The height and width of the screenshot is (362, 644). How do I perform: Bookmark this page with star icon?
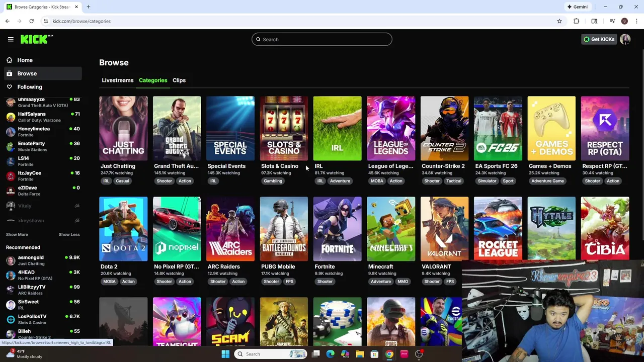click(559, 21)
